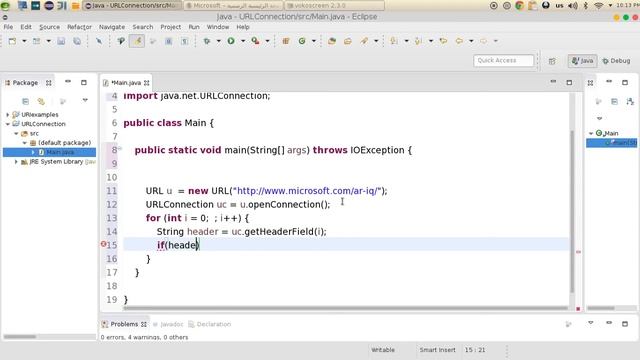Click the Debug bug toolbar icon
The image size is (640, 360).
click(x=207, y=41)
